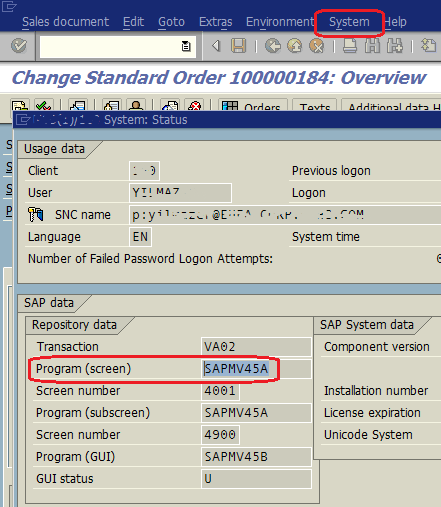441x507 pixels.
Task: Collapse the command field with the triangle arrow
Action: coord(216,46)
